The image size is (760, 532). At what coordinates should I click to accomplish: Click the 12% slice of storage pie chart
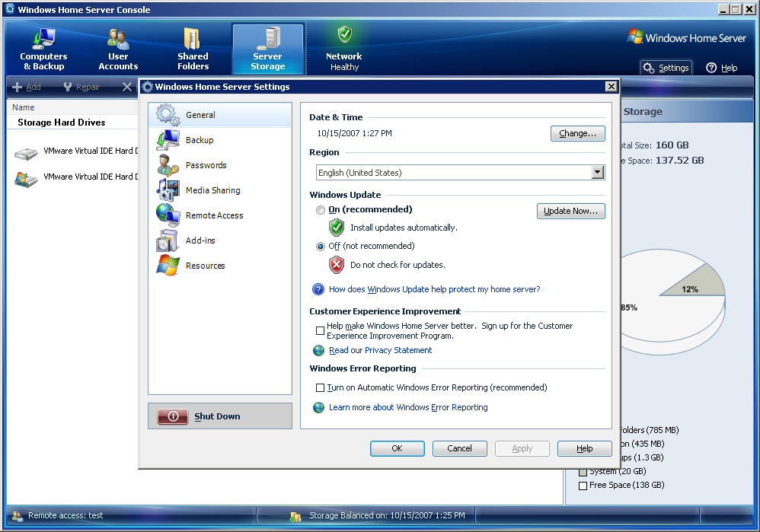click(x=695, y=285)
